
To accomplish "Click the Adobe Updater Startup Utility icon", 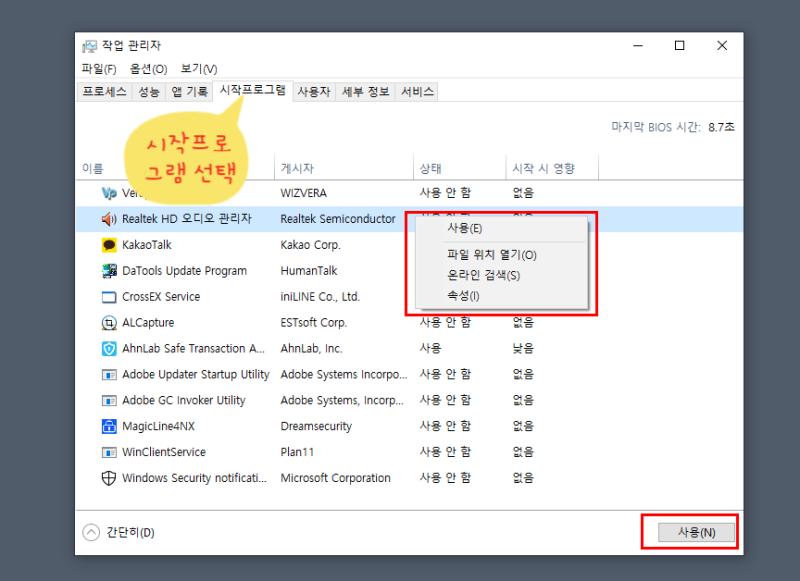I will tap(109, 375).
